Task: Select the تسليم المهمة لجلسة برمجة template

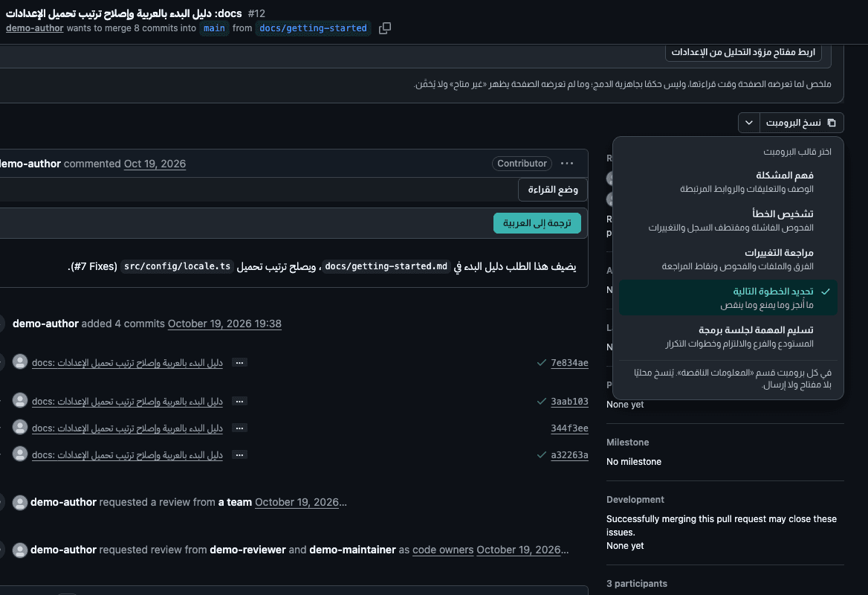Action: pos(728,336)
